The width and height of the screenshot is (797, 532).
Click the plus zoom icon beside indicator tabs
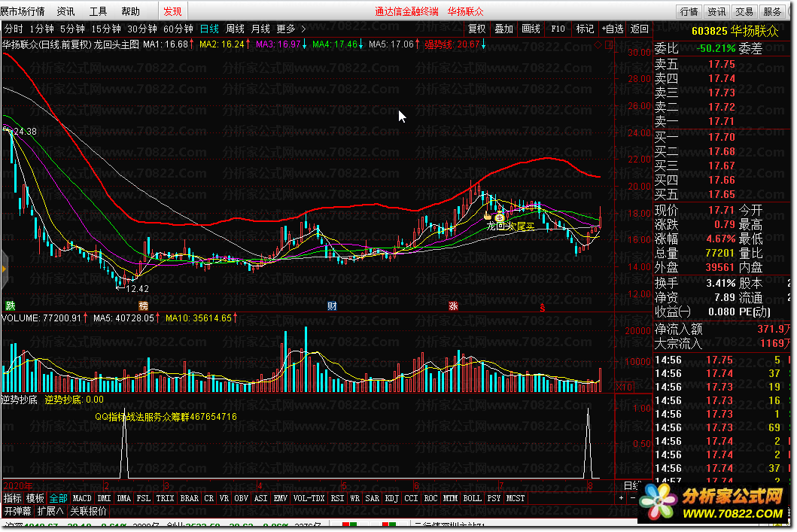click(621, 498)
